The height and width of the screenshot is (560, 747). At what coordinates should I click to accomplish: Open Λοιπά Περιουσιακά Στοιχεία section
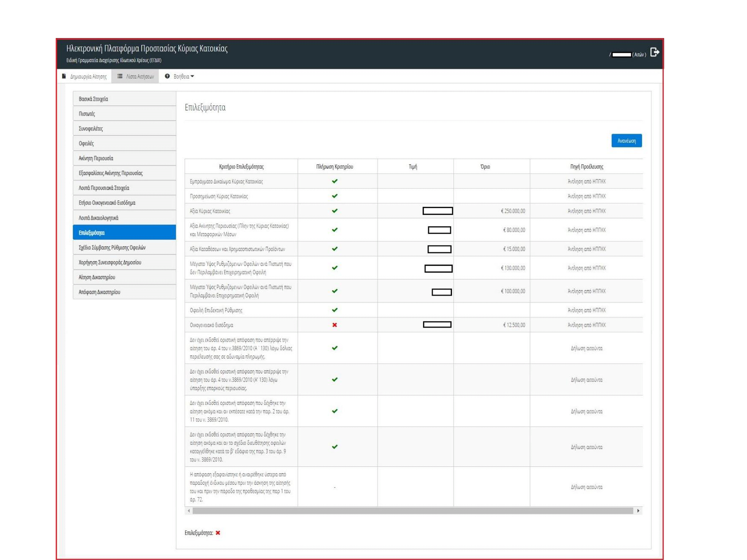pos(124,188)
